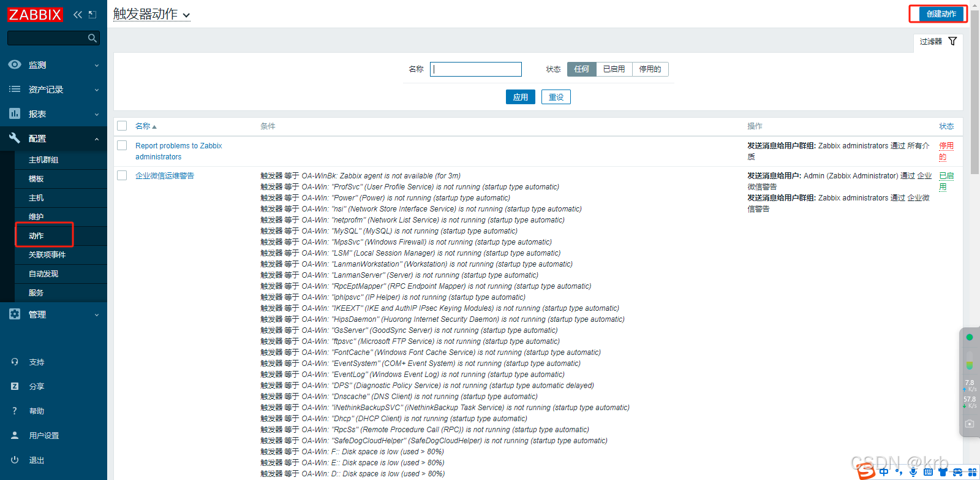The height and width of the screenshot is (480, 980).
Task: Click the camera screenshot icon on floating widget
Action: pyautogui.click(x=970, y=424)
